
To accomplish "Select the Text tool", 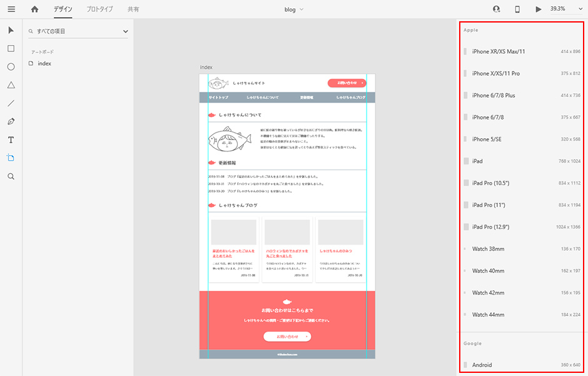I will coord(11,140).
